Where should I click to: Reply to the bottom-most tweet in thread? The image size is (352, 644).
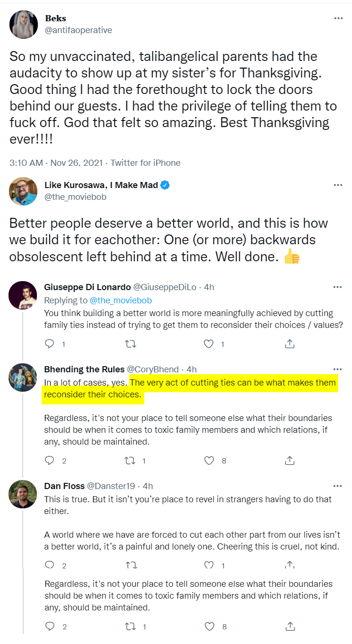click(50, 627)
